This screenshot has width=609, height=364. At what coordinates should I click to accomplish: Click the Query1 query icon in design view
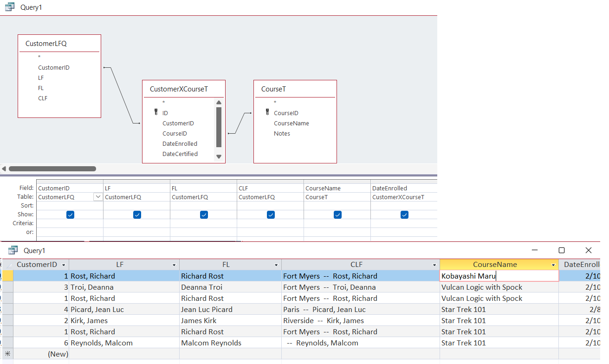pyautogui.click(x=9, y=7)
